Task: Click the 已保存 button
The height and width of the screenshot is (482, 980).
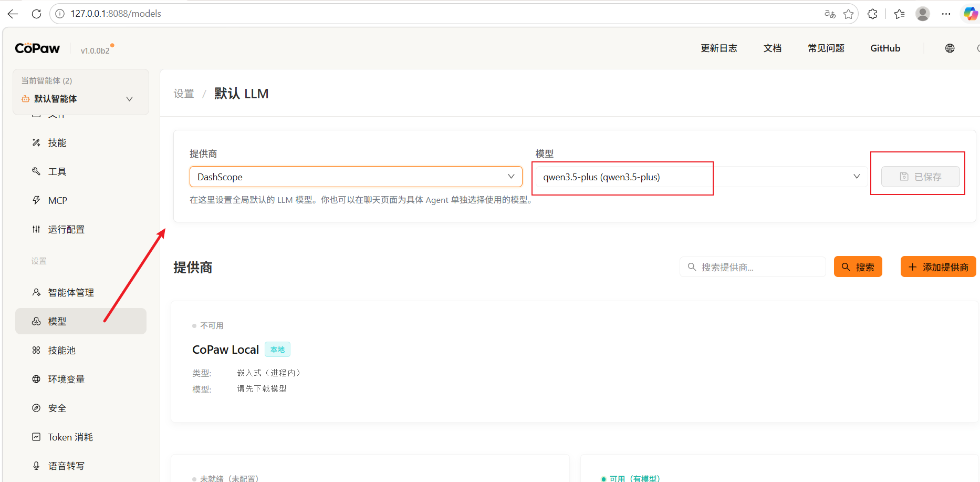Action: coord(920,177)
